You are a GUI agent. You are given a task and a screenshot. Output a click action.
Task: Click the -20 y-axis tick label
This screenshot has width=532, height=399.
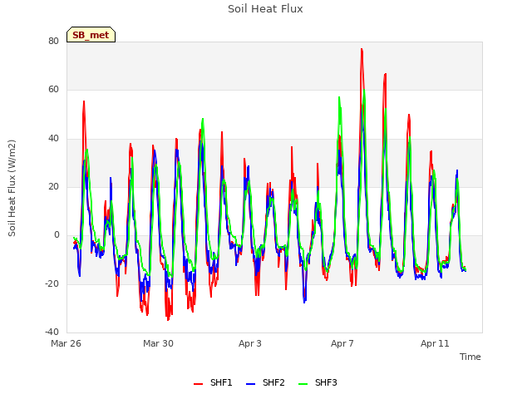pyautogui.click(x=52, y=283)
